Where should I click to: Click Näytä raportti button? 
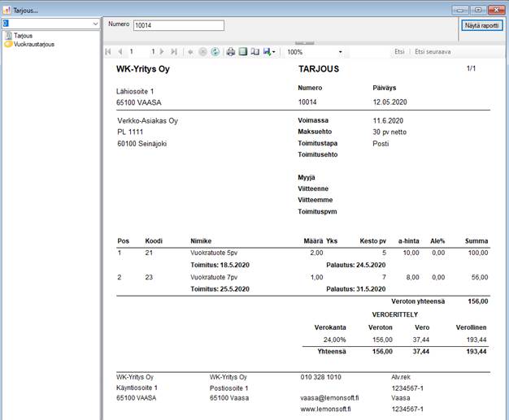481,25
